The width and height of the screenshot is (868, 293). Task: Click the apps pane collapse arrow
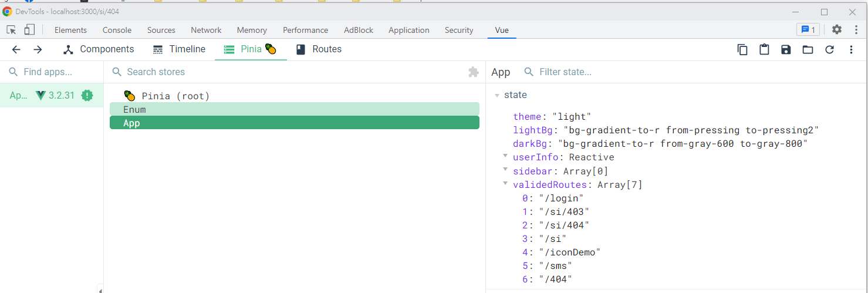tap(100, 289)
